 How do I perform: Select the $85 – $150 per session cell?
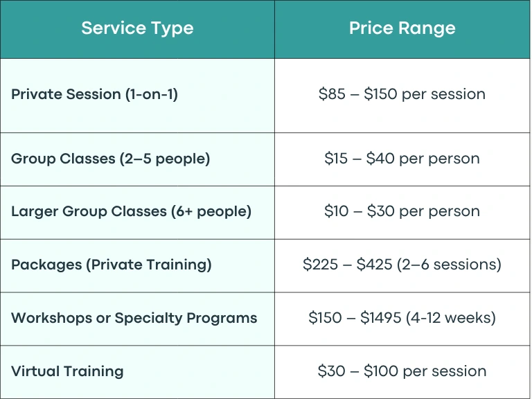(402, 96)
